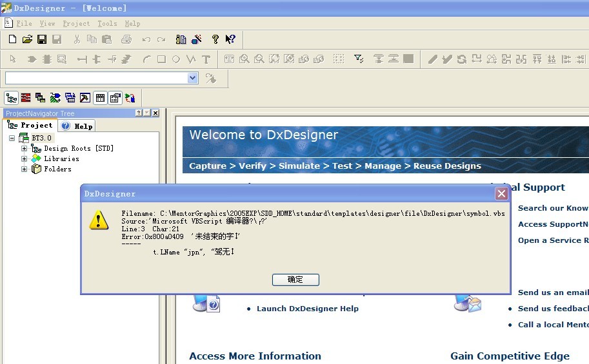Open the Help menu
This screenshot has width=589, height=364.
point(133,23)
